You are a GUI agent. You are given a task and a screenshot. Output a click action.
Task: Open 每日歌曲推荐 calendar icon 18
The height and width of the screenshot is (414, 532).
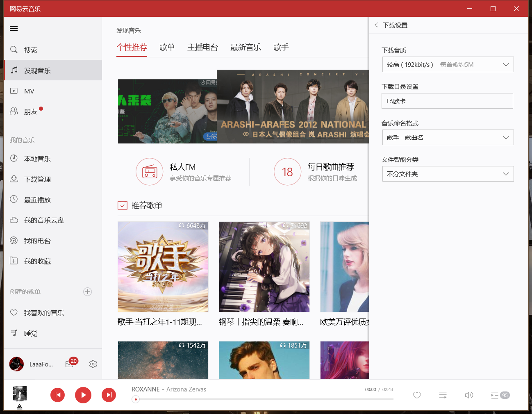(287, 172)
